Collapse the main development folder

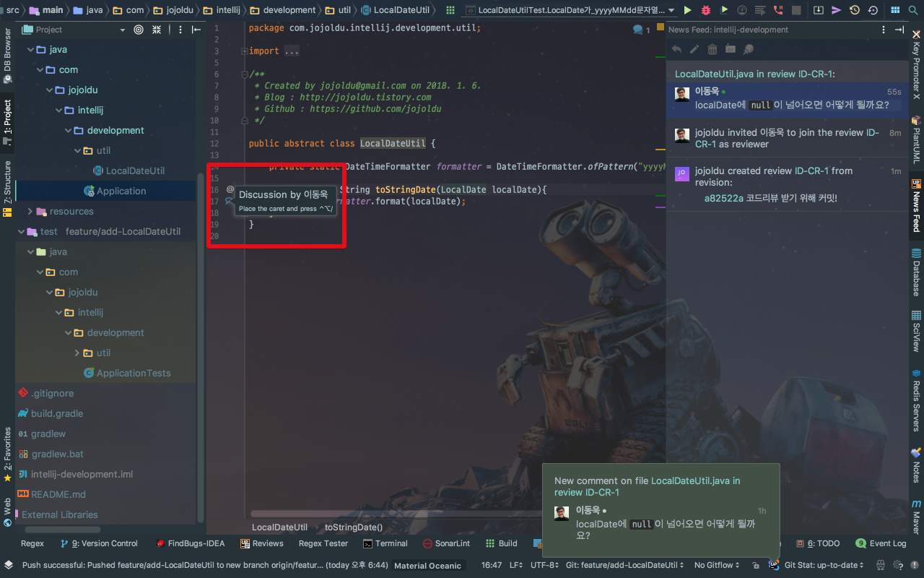click(x=68, y=130)
